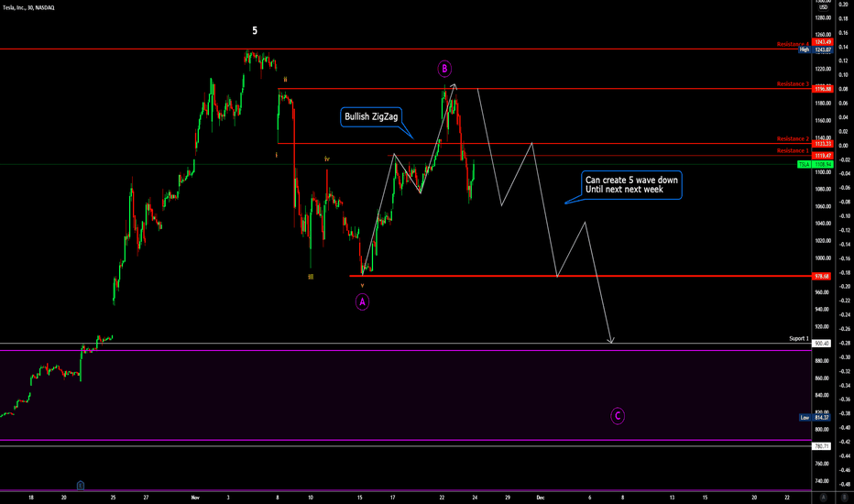Click the High 1243.07 price tag
The height and width of the screenshot is (504, 854).
tap(816, 49)
